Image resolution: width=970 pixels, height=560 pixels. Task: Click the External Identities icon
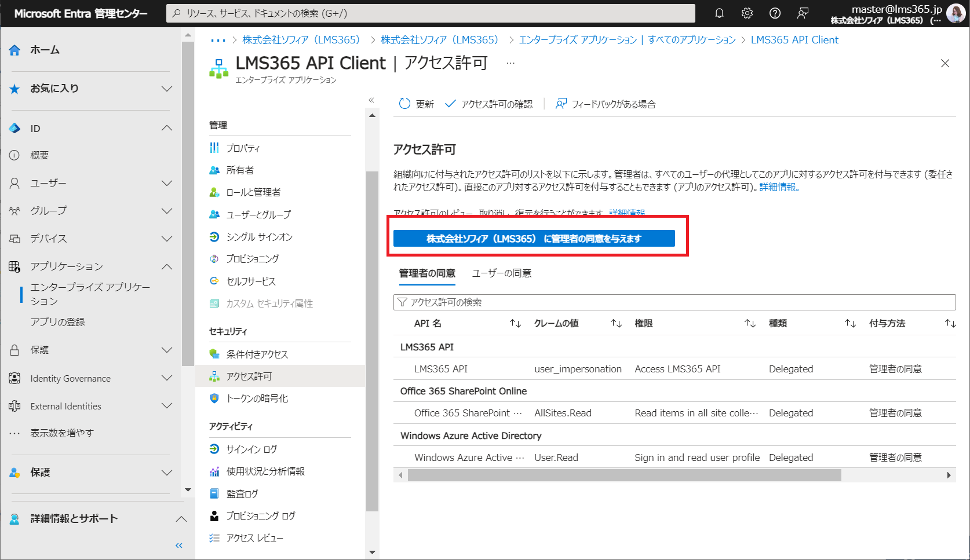click(x=14, y=406)
